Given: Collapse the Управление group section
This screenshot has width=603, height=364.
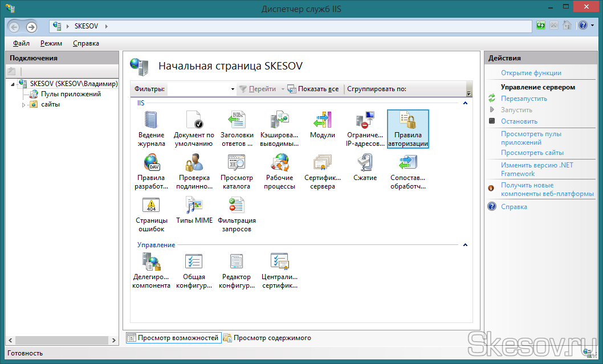Looking at the screenshot, I should [x=465, y=245].
